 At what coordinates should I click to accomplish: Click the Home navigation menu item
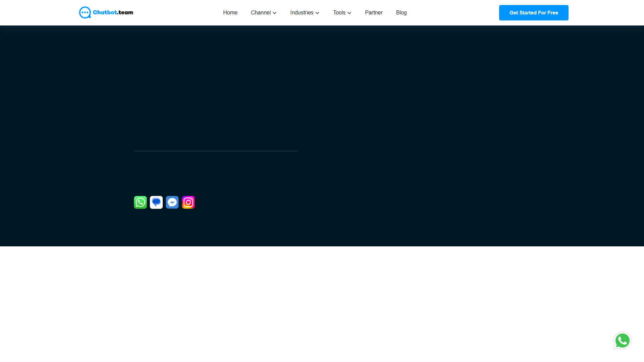point(230,12)
